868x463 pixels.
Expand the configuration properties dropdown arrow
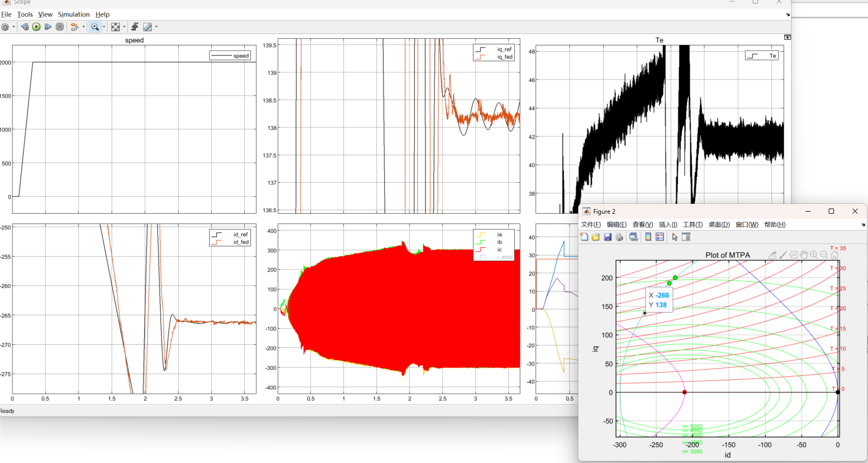coord(14,27)
